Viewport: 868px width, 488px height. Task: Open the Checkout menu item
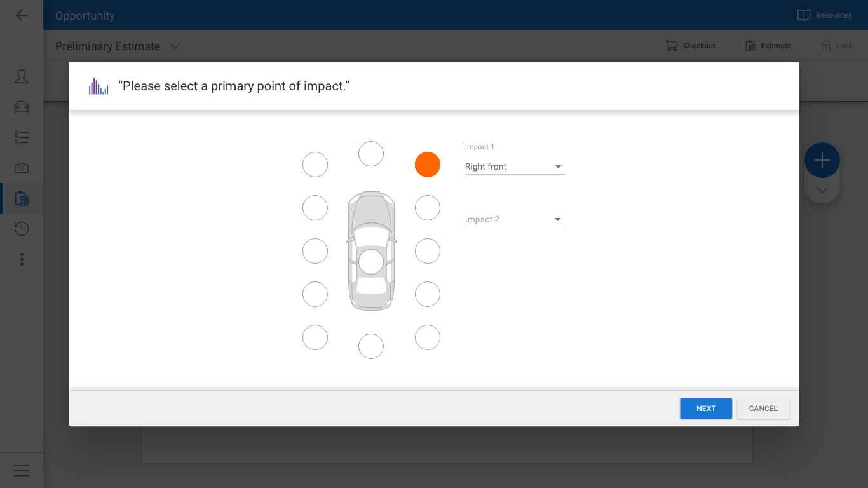pyautogui.click(x=691, y=46)
